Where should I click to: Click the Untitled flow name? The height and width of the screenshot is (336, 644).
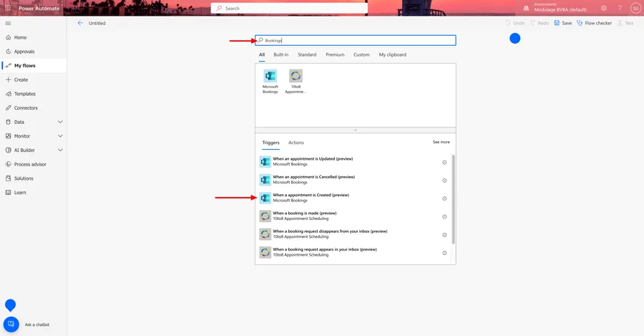click(97, 24)
